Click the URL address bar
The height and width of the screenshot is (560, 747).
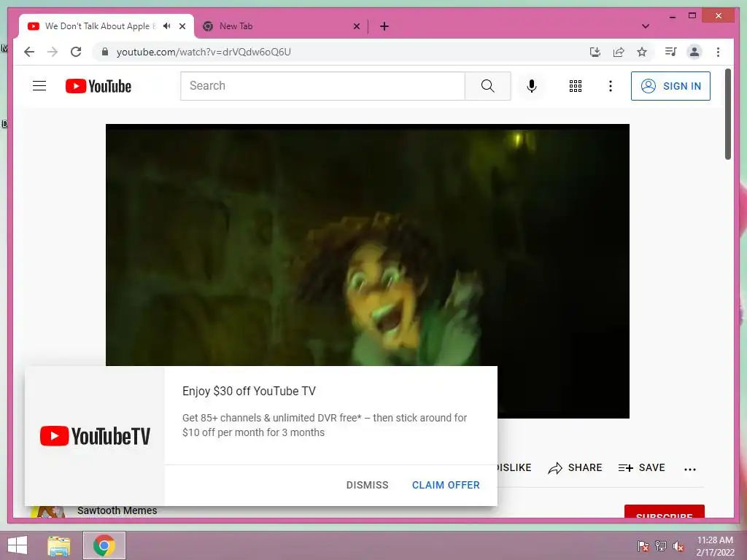coord(340,52)
